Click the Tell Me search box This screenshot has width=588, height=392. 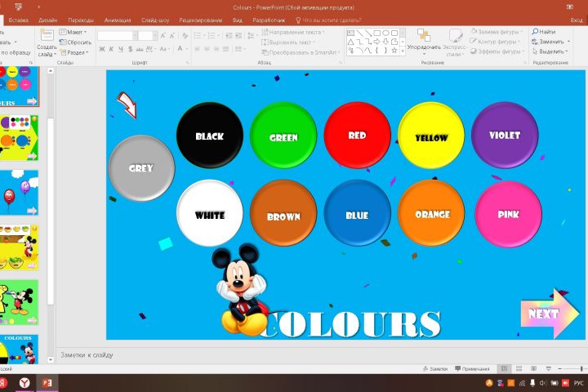coord(328,20)
